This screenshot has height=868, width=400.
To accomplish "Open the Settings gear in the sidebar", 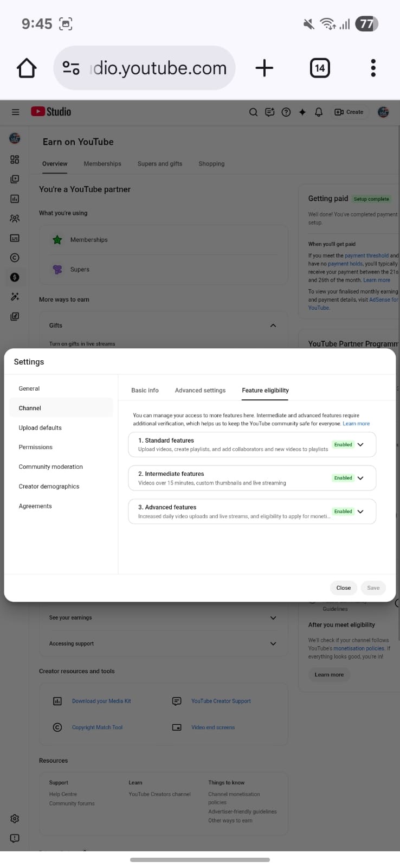I will [x=15, y=818].
